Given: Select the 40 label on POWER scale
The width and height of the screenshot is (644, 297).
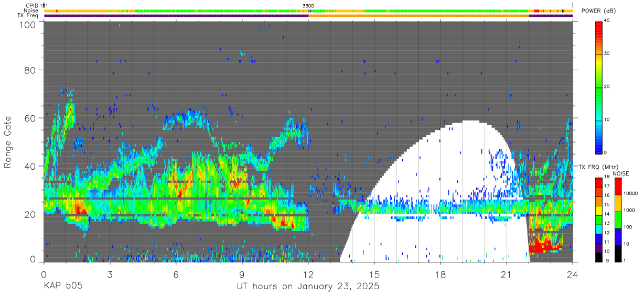Looking at the screenshot, I should click(607, 21).
